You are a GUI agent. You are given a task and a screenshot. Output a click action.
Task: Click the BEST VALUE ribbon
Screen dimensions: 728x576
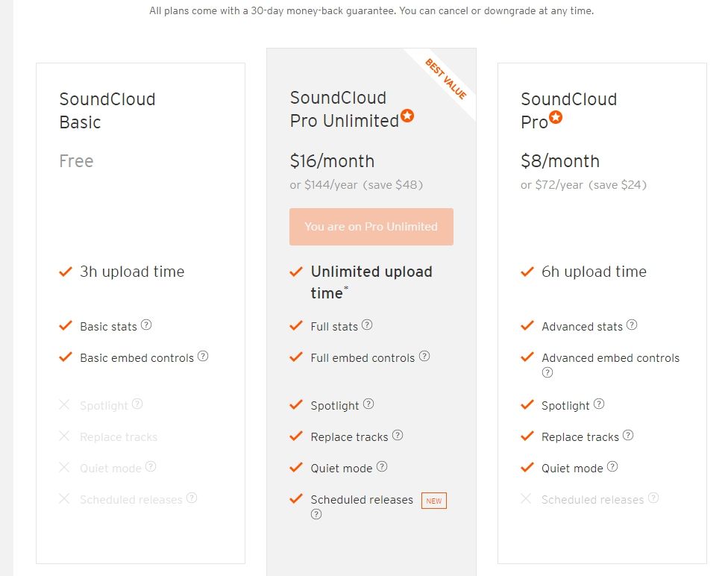tap(446, 79)
